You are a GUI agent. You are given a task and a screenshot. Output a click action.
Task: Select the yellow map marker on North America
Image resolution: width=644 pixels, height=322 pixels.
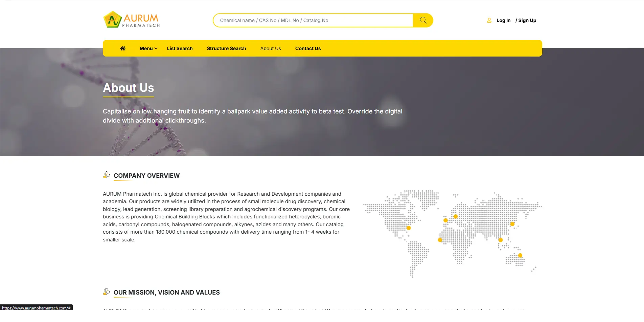click(409, 228)
